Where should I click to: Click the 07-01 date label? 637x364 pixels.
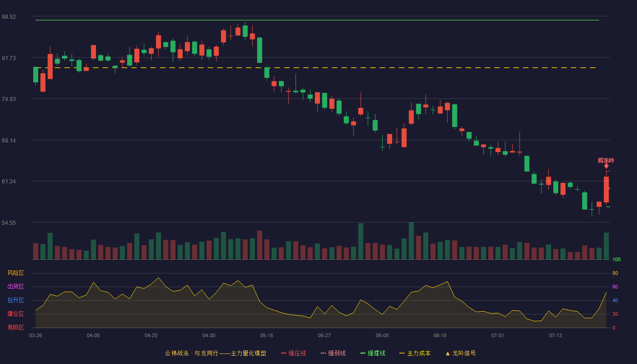498,335
